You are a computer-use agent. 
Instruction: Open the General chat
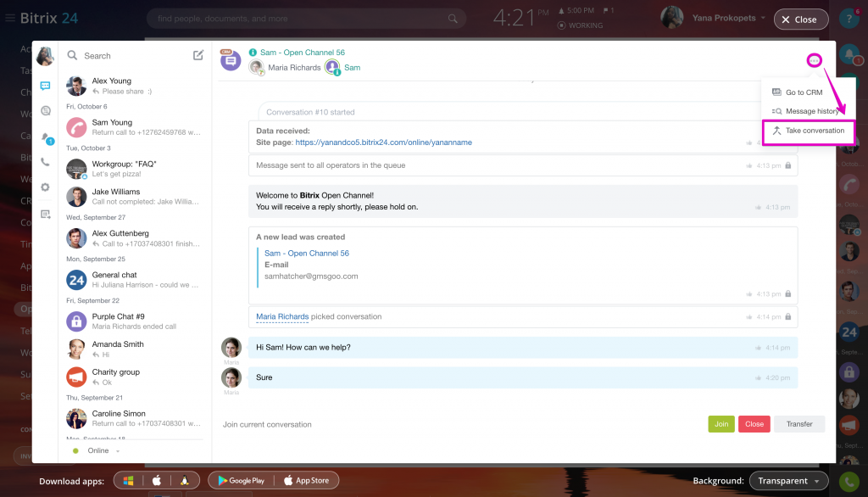pos(133,280)
